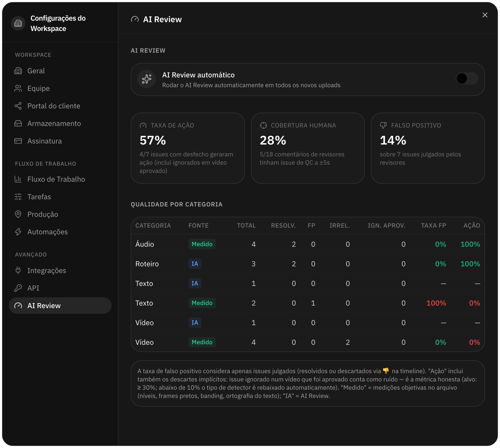Click the CATEGORIA column header
Viewport: 500px width, 448px height.
click(x=153, y=226)
